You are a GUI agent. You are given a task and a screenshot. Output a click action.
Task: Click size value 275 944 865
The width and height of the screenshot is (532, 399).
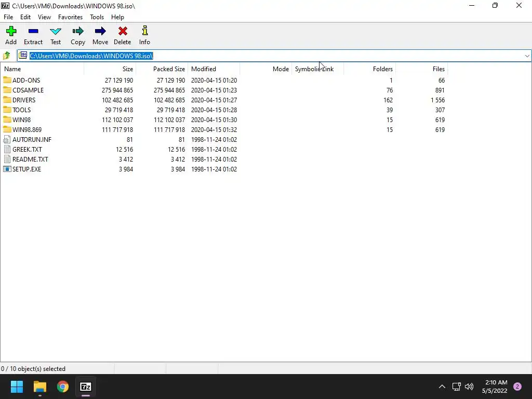(x=117, y=90)
